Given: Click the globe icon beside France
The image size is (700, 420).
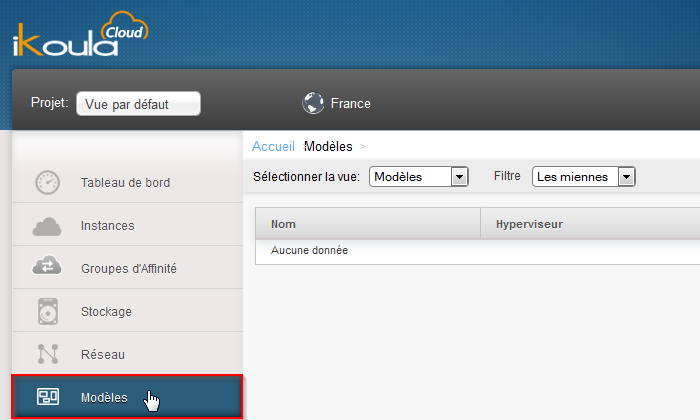Looking at the screenshot, I should pyautogui.click(x=314, y=103).
